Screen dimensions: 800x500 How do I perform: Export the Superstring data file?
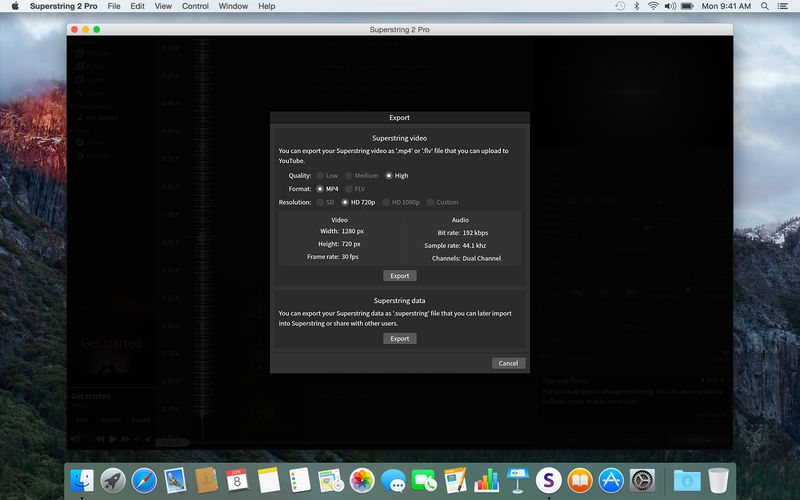(399, 338)
